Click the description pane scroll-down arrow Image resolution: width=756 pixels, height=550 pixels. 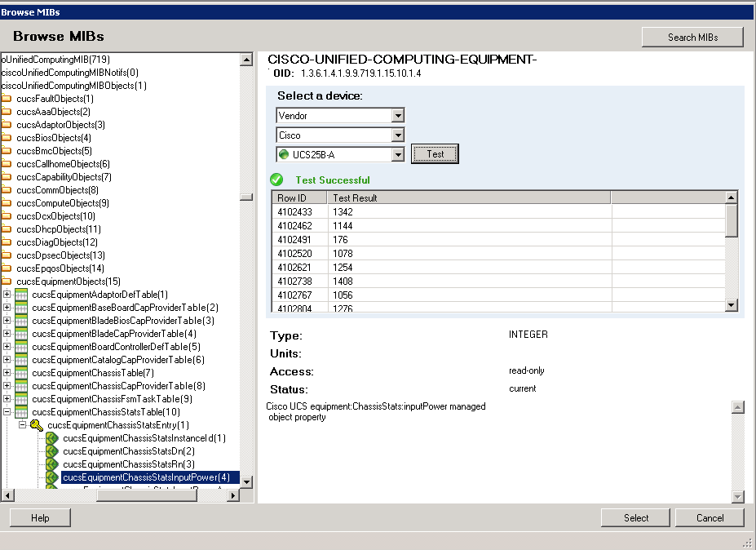tap(738, 496)
